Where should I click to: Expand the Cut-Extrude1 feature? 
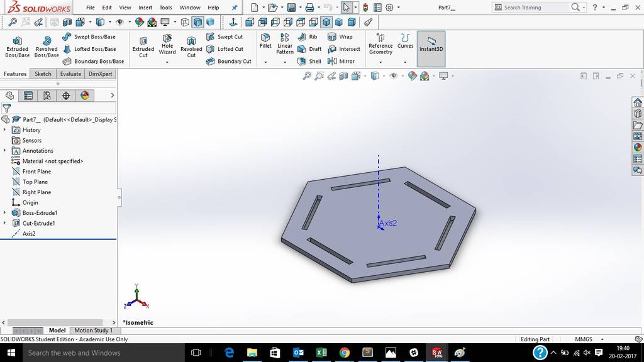click(x=4, y=223)
